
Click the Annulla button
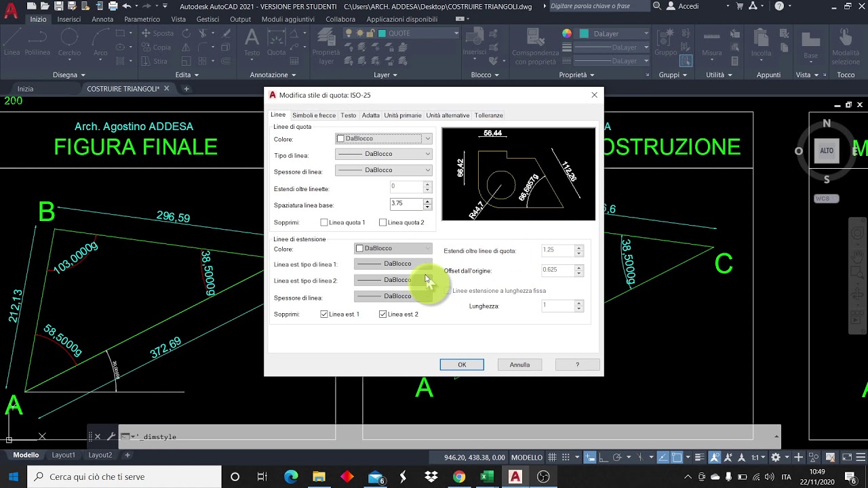[x=519, y=365]
